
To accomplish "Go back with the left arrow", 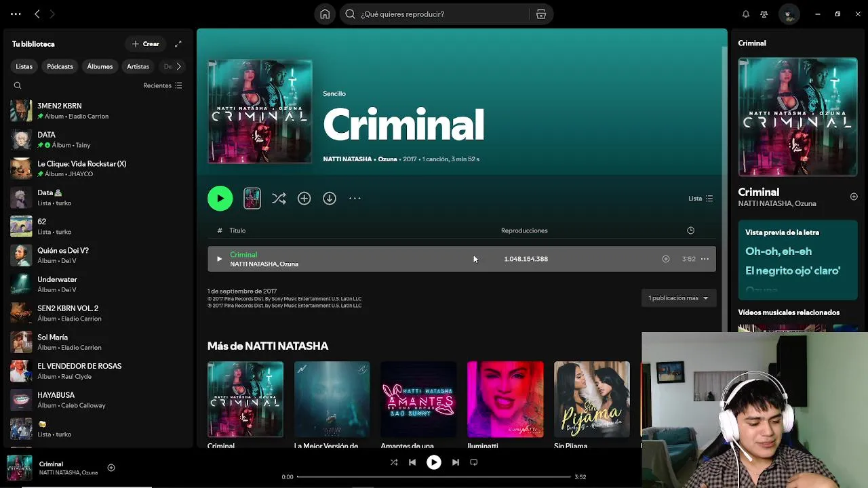I will click(x=37, y=14).
